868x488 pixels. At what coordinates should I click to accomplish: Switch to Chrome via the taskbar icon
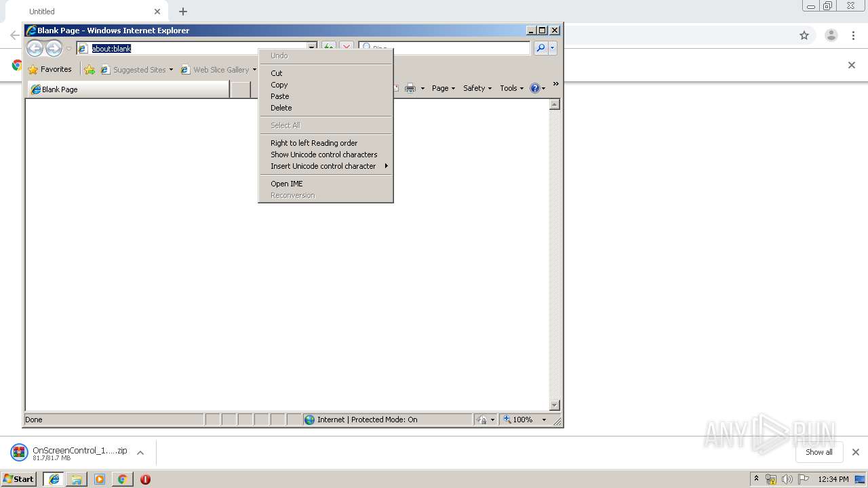pyautogui.click(x=122, y=479)
